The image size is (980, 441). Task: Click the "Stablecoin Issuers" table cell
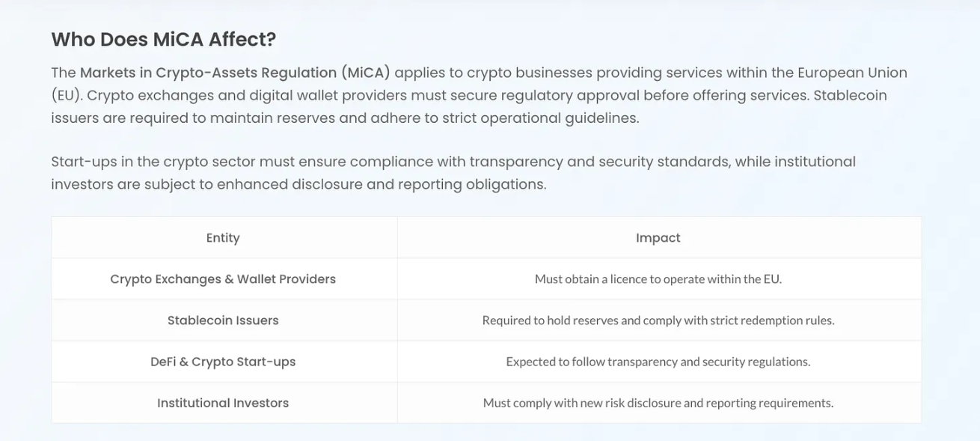(x=223, y=320)
